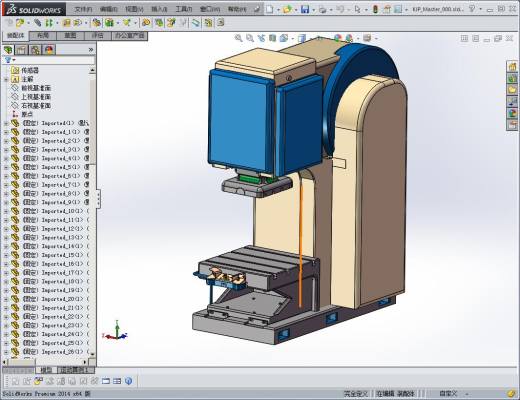
Task: Open the ConfigurationManager tab icon
Action: (36, 50)
